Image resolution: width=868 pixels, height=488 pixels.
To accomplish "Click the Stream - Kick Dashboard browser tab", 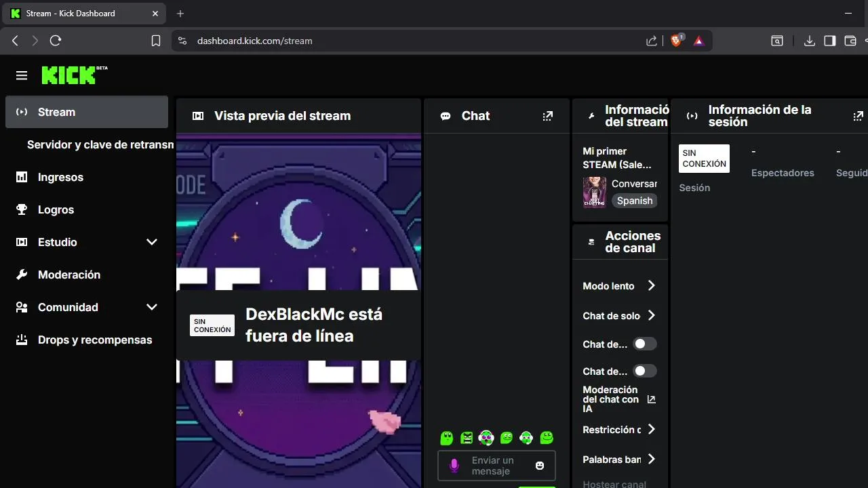I will (84, 13).
